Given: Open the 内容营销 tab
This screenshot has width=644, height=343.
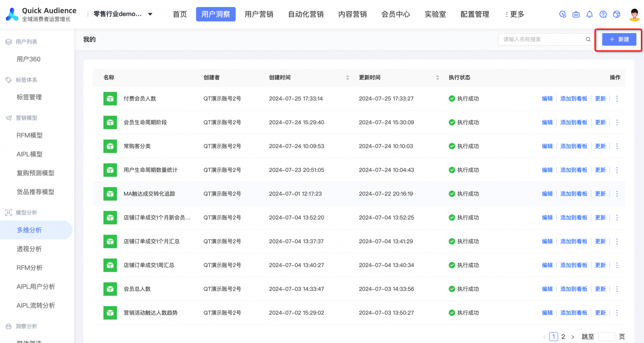Looking at the screenshot, I should point(352,14).
